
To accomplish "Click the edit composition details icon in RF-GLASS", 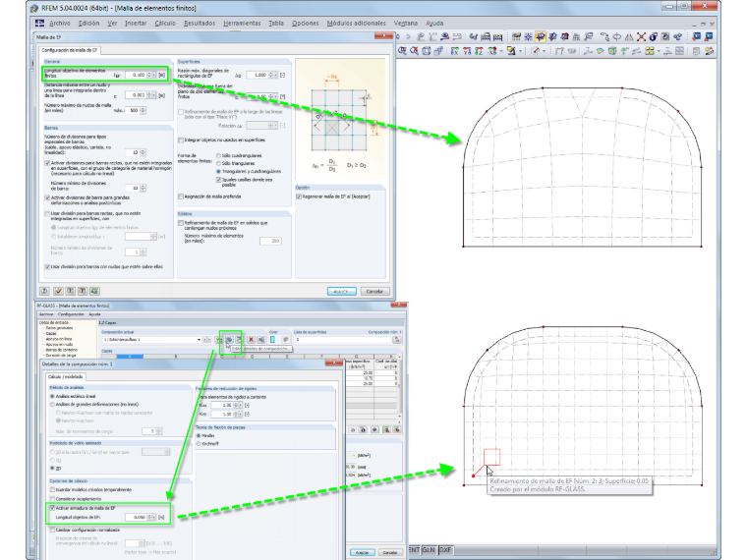I will pyautogui.click(x=229, y=340).
